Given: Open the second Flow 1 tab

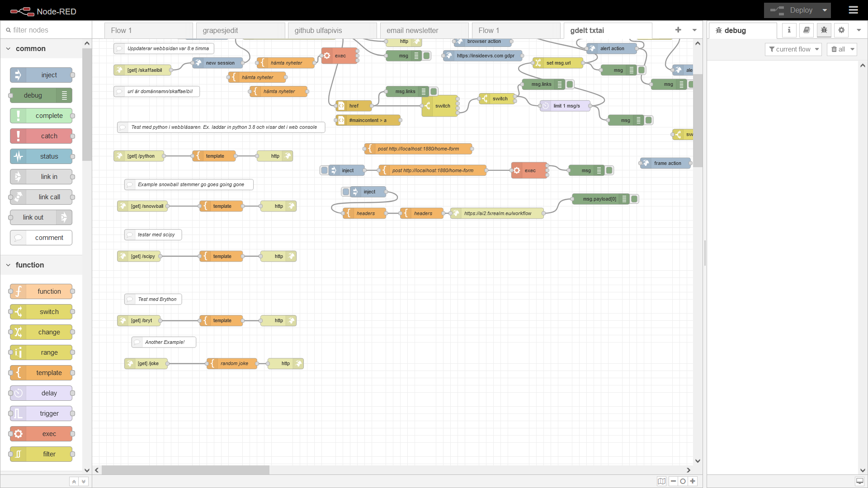Looking at the screenshot, I should pyautogui.click(x=516, y=30).
